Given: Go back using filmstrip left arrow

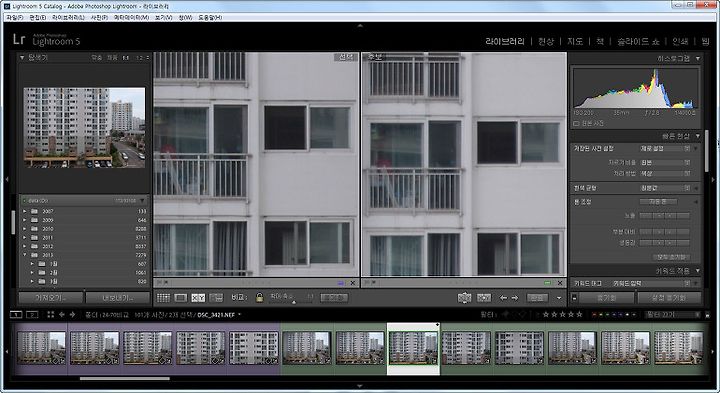Looking at the screenshot, I should coord(61,314).
